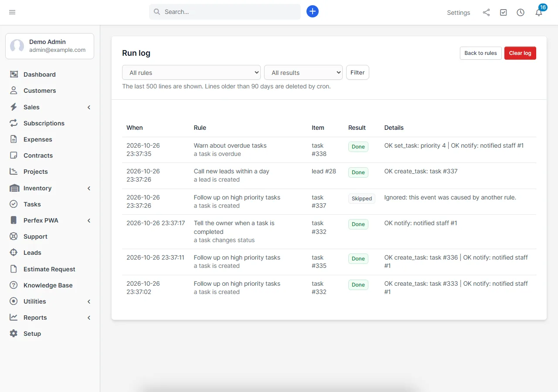
Task: Click the Search input field
Action: click(x=225, y=12)
